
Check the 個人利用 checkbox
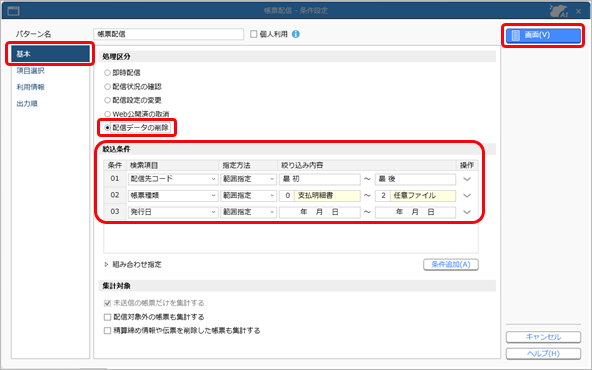(254, 34)
